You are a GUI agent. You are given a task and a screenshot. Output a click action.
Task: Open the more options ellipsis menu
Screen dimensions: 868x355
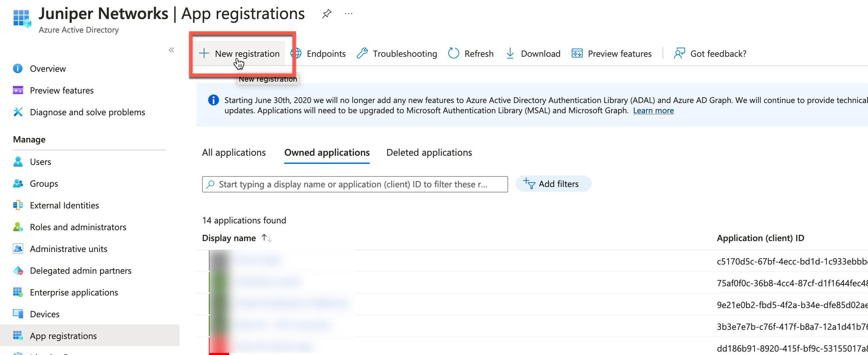(349, 14)
